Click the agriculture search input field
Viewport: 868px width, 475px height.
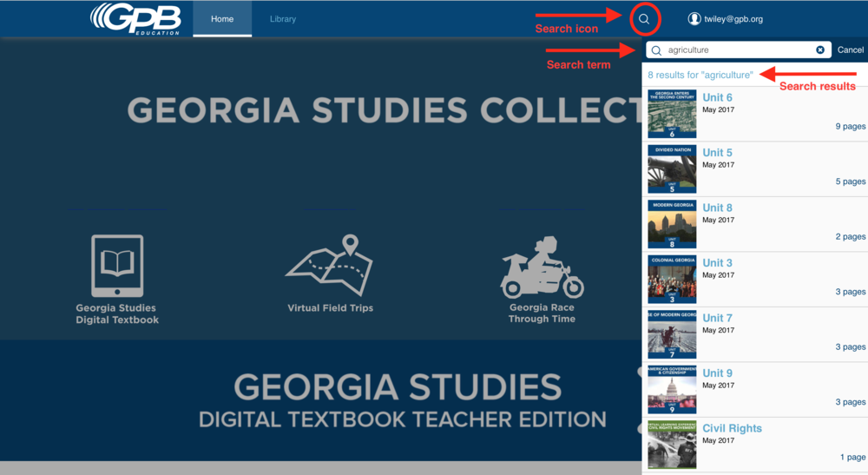click(x=739, y=49)
